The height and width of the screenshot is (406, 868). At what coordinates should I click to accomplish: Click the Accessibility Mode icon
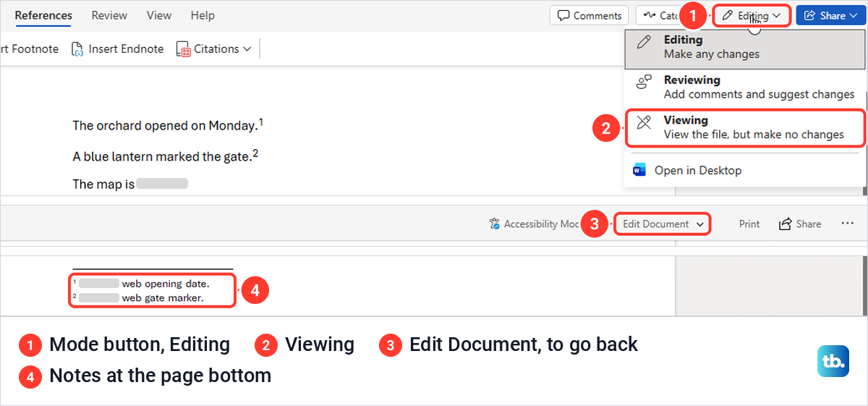click(x=495, y=224)
